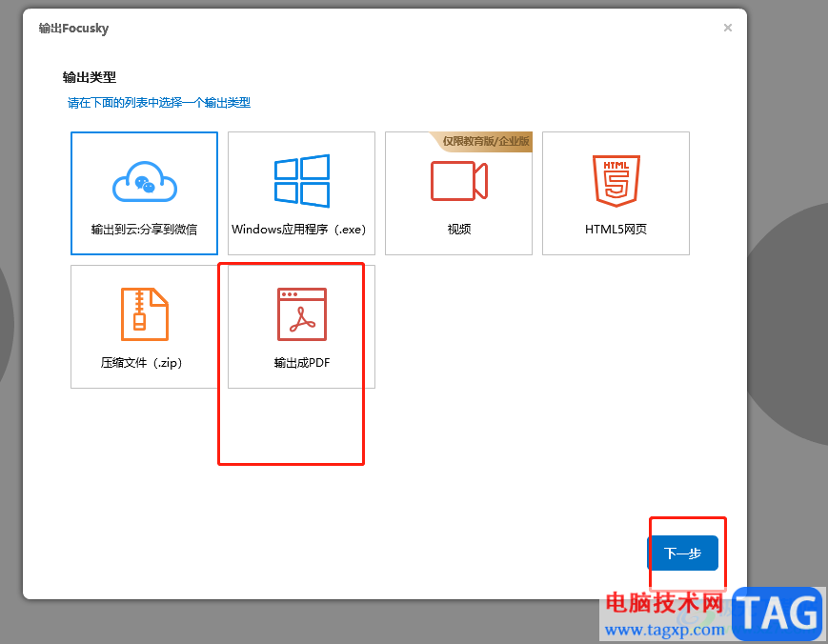828x644 pixels.
Task: Click the HTML5网页 label
Action: coord(616,229)
